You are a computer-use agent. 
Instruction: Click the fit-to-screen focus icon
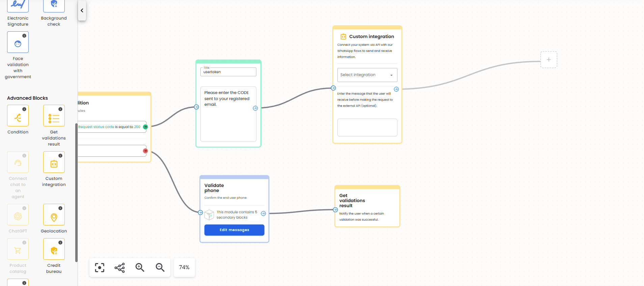point(100,267)
